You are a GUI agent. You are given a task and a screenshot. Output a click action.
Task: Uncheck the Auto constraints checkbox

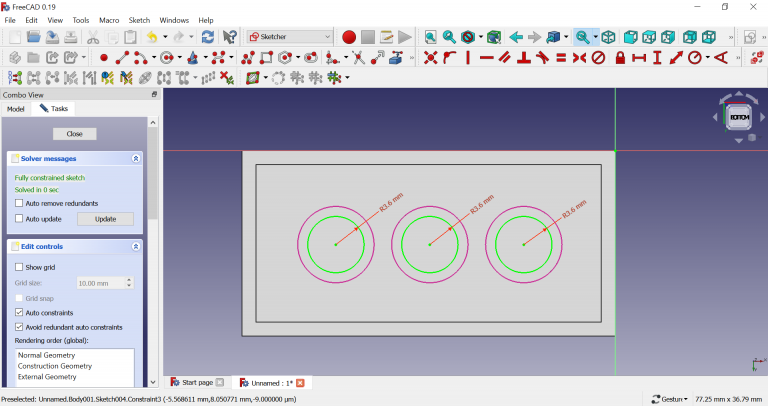click(x=19, y=313)
